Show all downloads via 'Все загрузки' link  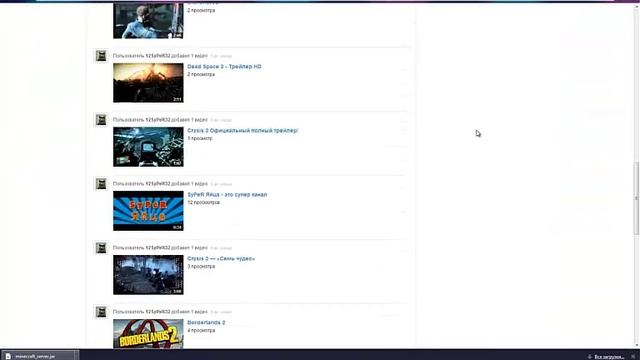pyautogui.click(x=609, y=357)
